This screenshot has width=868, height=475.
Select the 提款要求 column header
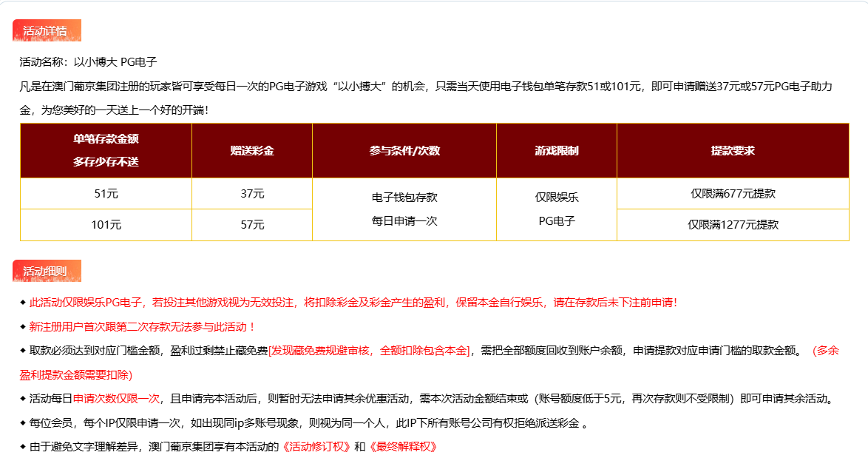(x=732, y=150)
